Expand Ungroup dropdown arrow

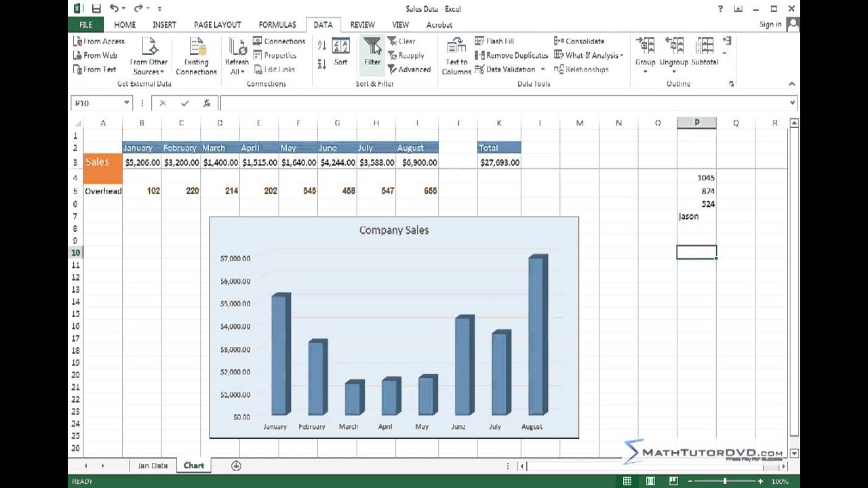pos(673,71)
